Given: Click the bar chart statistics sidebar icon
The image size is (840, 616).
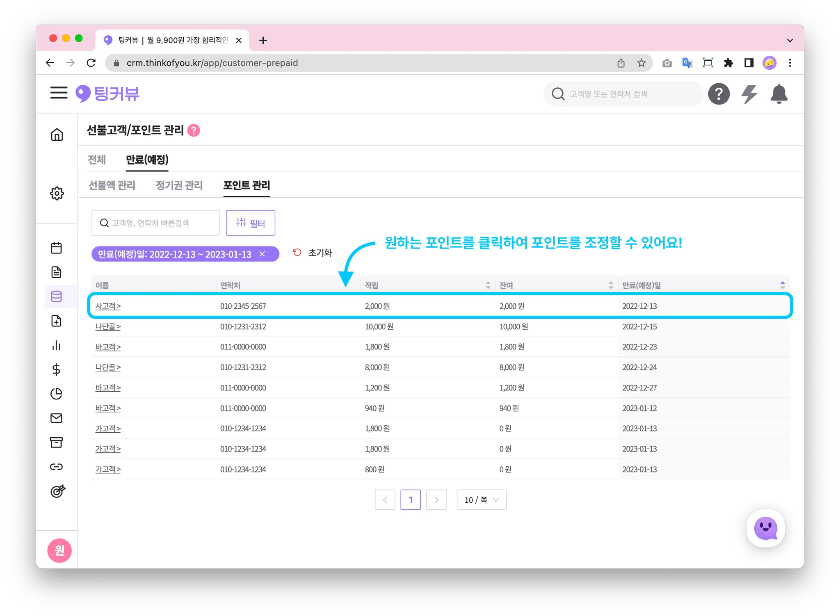Looking at the screenshot, I should [x=57, y=345].
